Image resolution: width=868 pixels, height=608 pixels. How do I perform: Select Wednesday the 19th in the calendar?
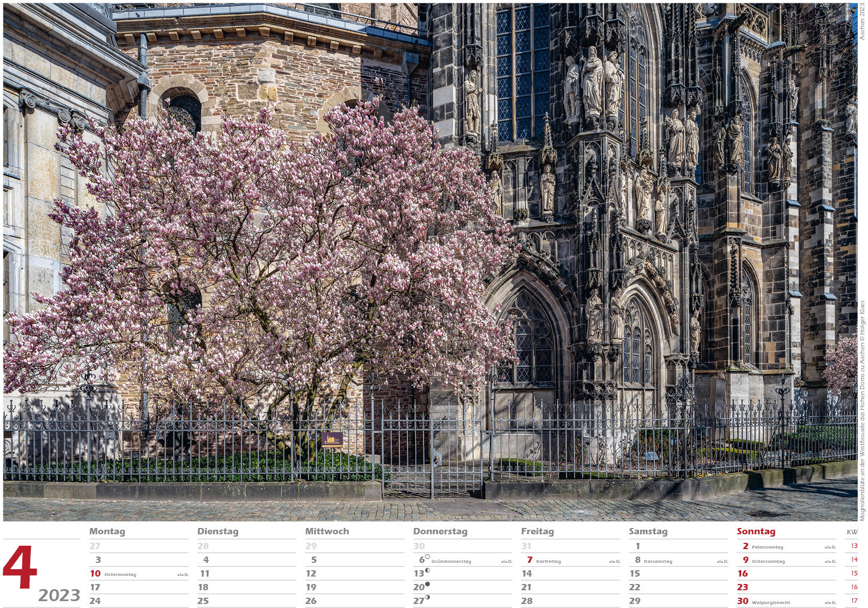coord(311,587)
